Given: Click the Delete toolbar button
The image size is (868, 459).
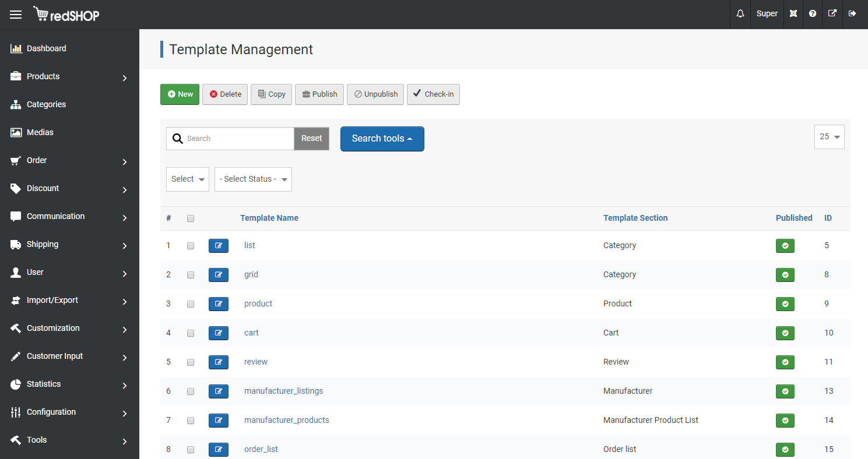Looking at the screenshot, I should click(x=225, y=94).
